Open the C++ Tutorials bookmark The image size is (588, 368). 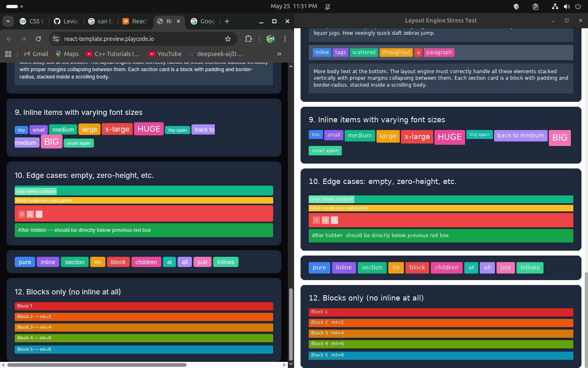113,54
